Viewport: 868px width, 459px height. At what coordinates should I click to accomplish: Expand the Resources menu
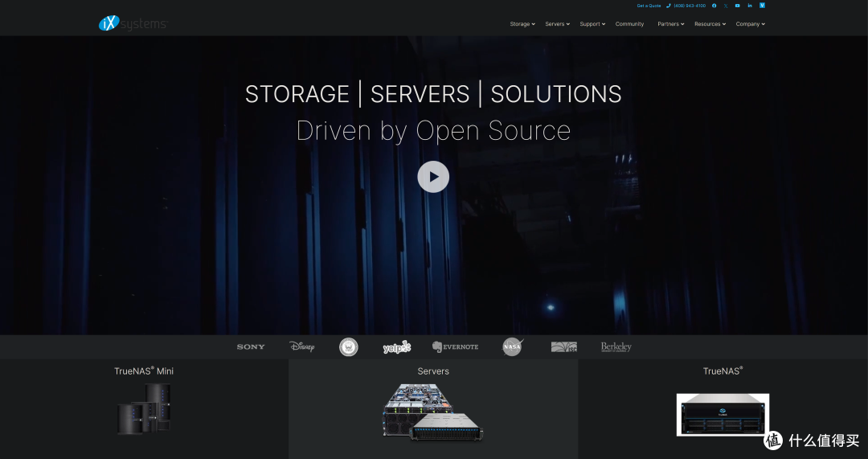pos(710,24)
